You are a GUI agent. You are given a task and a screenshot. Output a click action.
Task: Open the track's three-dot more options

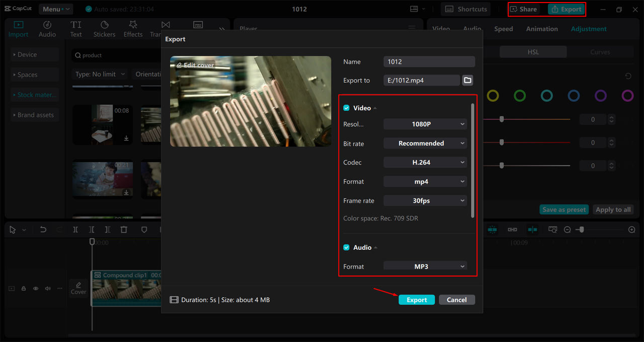60,289
